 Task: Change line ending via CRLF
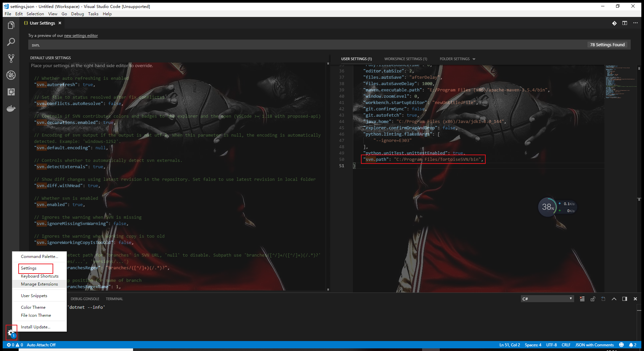click(x=566, y=345)
